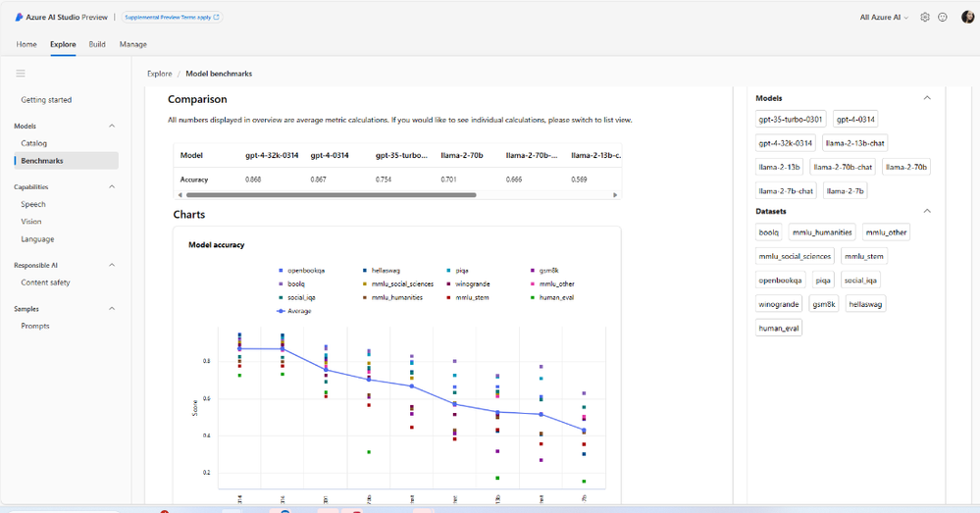This screenshot has height=513, width=980.
Task: Collapse the Models sidebar section chevron
Action: (x=112, y=127)
